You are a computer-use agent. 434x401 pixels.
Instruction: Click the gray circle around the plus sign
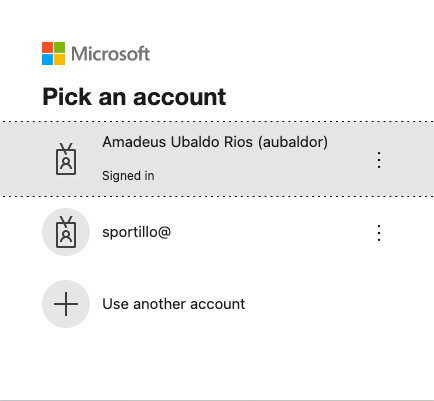pos(66,304)
